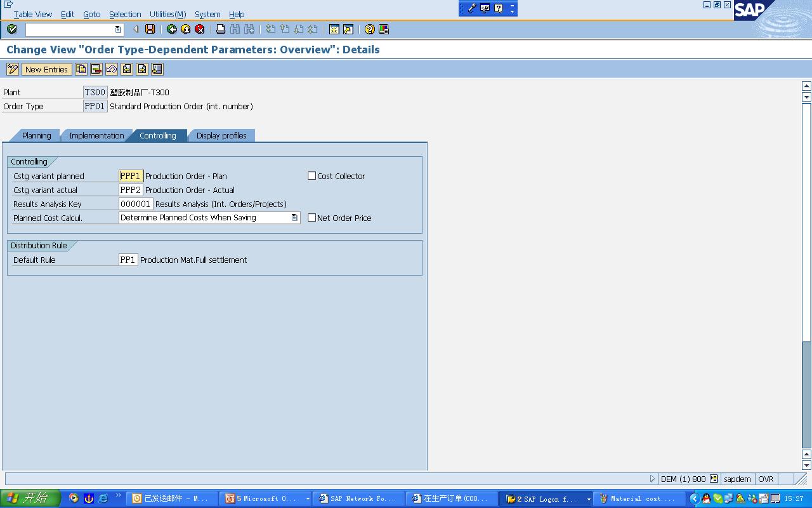Click the green Back arrow icon

coord(171,29)
